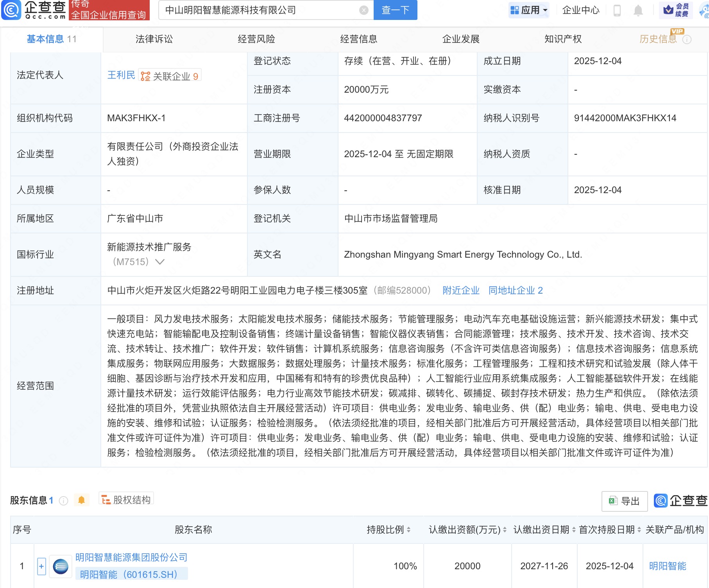Open notifications bell in header

point(638,10)
